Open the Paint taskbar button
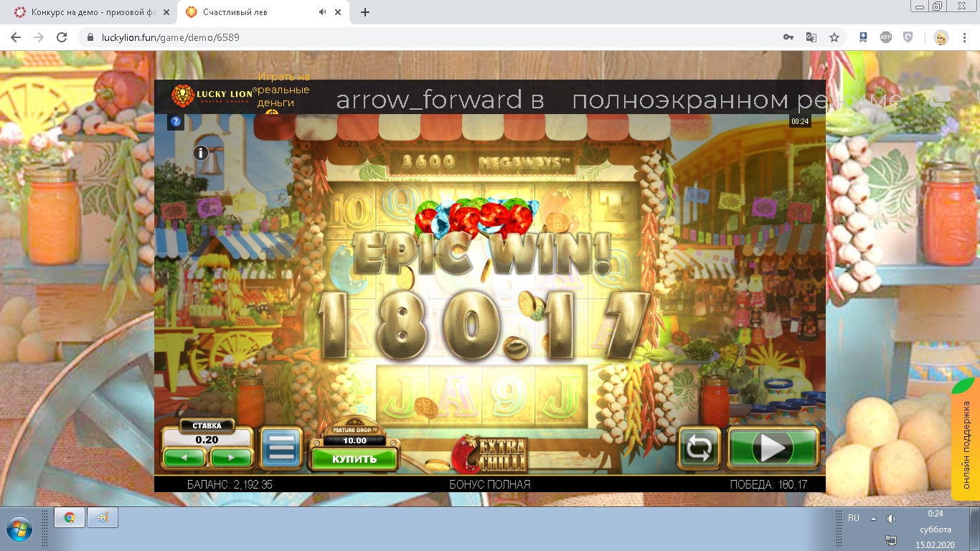 [x=103, y=517]
